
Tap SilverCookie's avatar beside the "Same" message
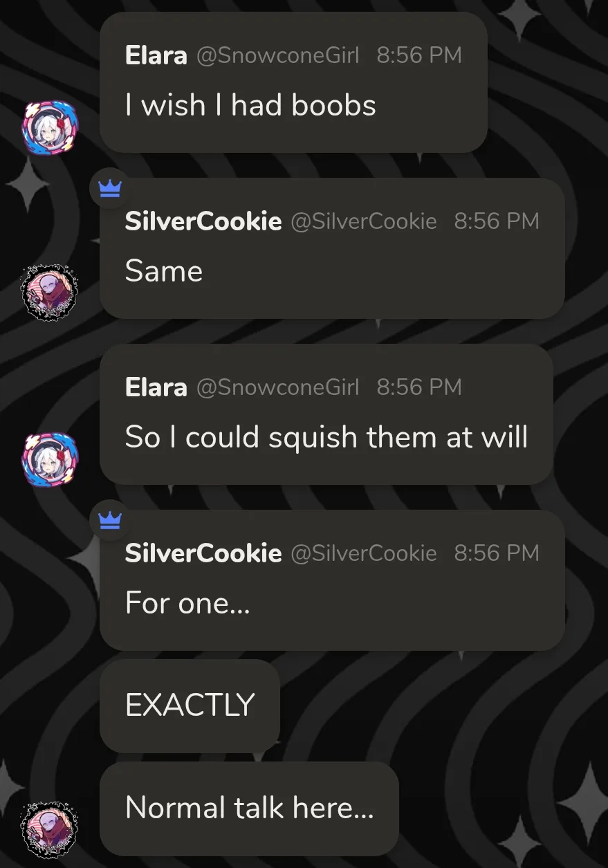pyautogui.click(x=50, y=292)
